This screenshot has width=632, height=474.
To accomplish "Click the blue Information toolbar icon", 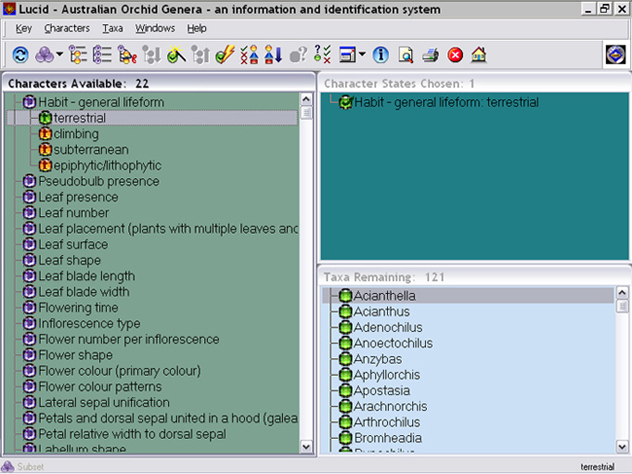I will pyautogui.click(x=380, y=55).
